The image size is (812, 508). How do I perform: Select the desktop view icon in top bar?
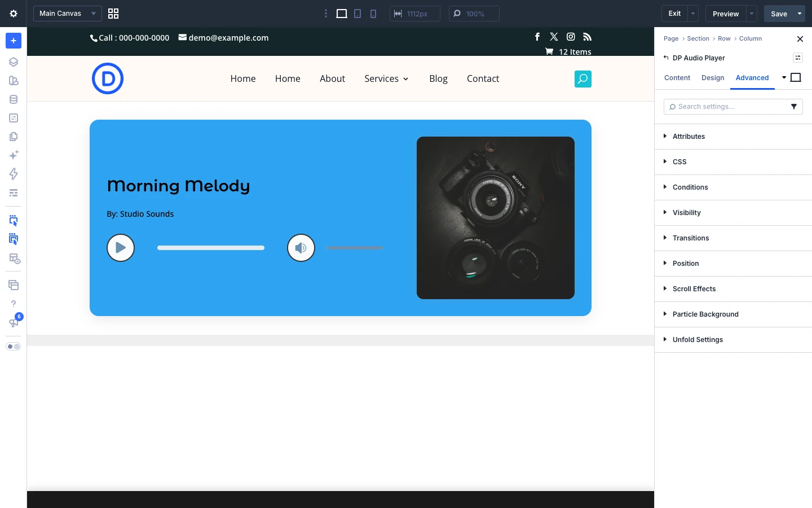coord(342,14)
